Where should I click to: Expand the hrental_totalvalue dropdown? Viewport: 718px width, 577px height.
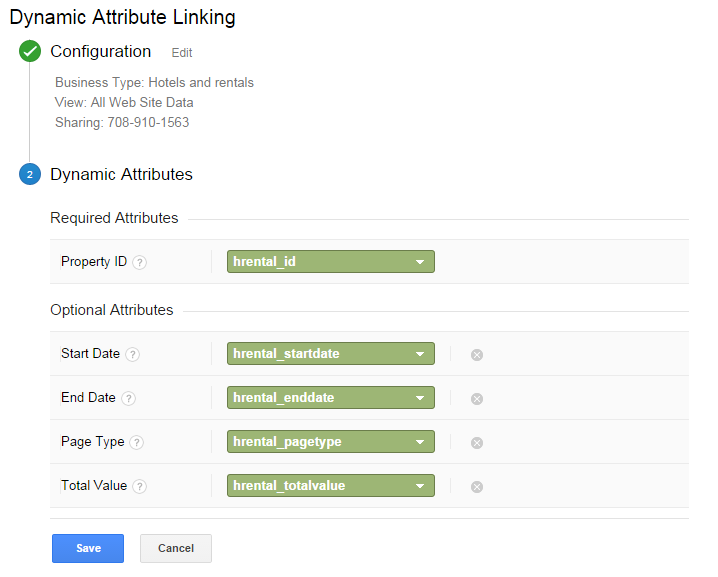point(331,486)
